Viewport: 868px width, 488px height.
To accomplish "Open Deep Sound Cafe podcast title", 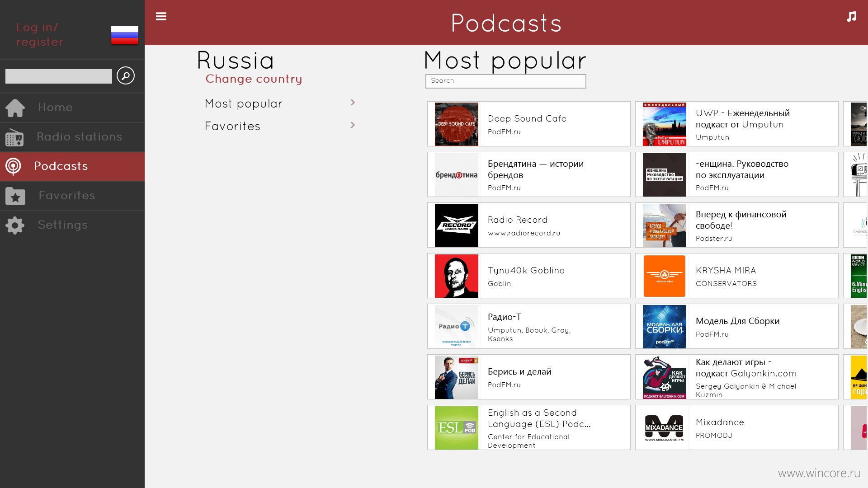I will point(527,118).
